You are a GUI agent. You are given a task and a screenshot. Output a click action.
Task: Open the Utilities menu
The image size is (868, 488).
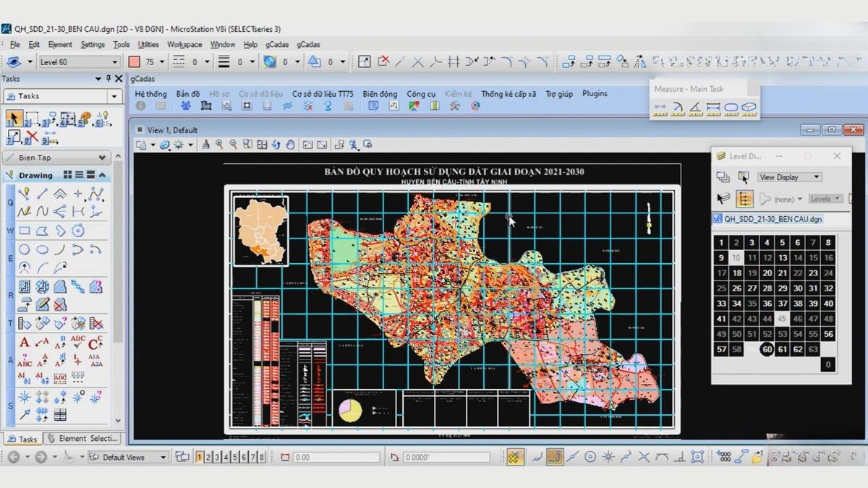point(148,45)
